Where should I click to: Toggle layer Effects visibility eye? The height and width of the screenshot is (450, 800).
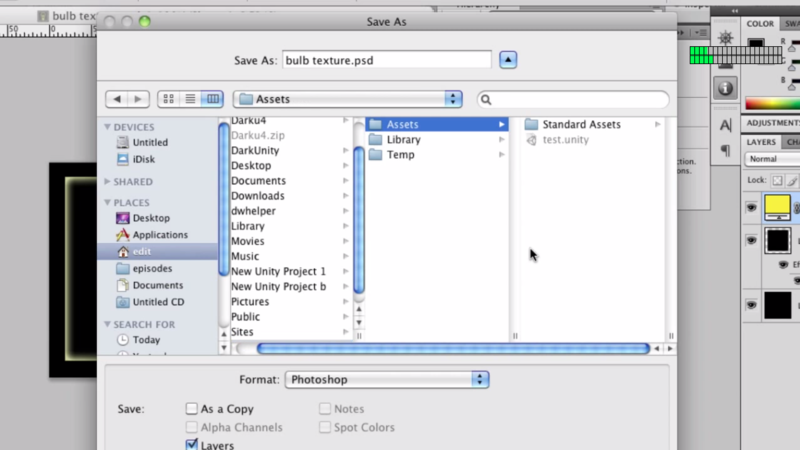(x=783, y=264)
